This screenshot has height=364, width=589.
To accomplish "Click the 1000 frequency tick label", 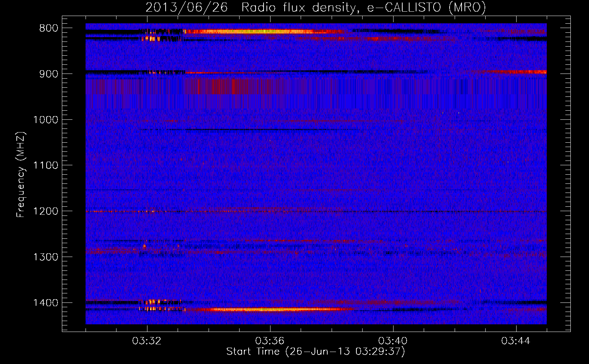I will tap(46, 120).
